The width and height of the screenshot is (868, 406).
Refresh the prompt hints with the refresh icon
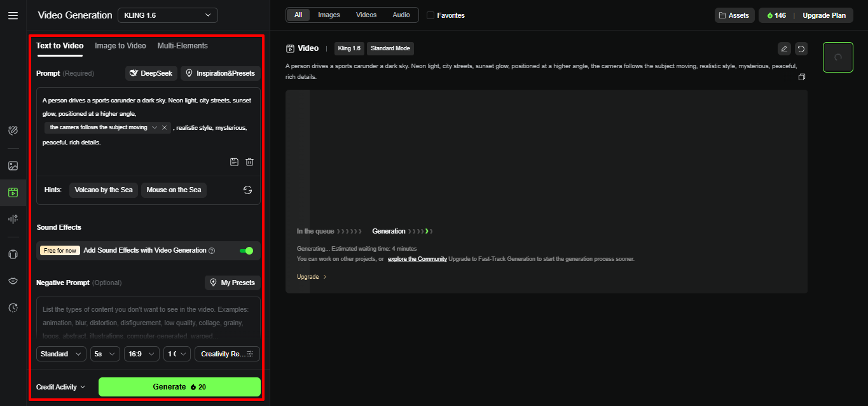tap(247, 190)
